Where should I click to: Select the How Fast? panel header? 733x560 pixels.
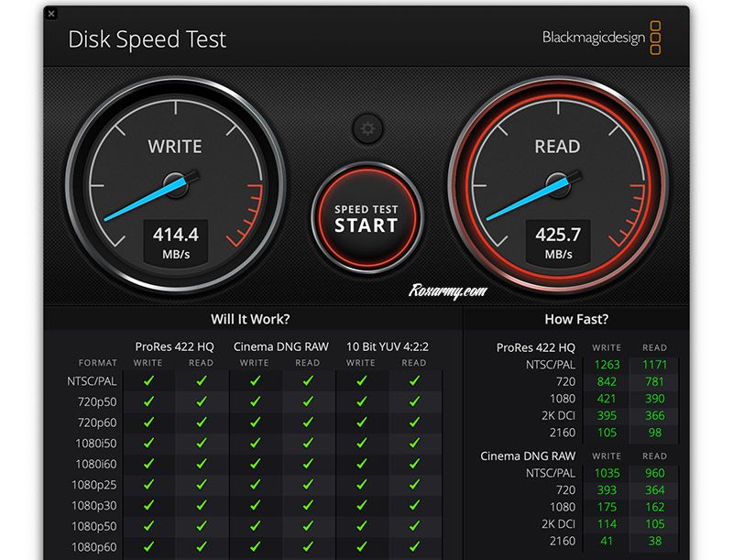point(576,319)
